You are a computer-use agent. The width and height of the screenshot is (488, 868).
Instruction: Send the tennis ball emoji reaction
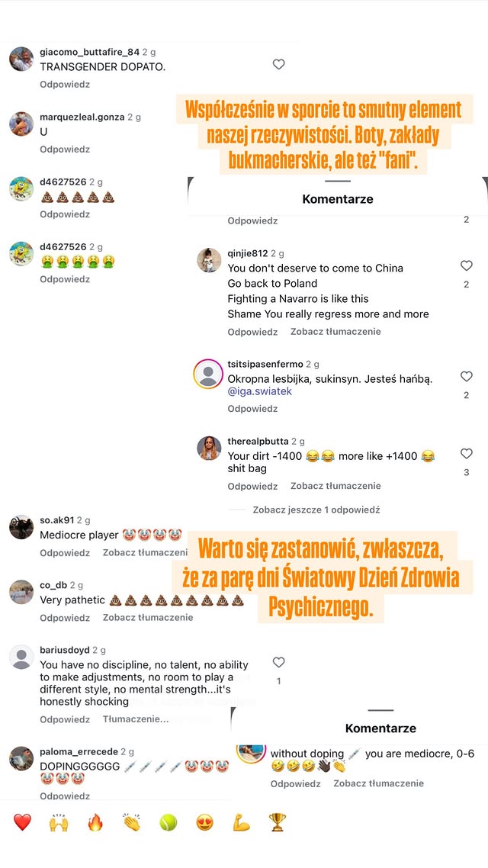(169, 822)
